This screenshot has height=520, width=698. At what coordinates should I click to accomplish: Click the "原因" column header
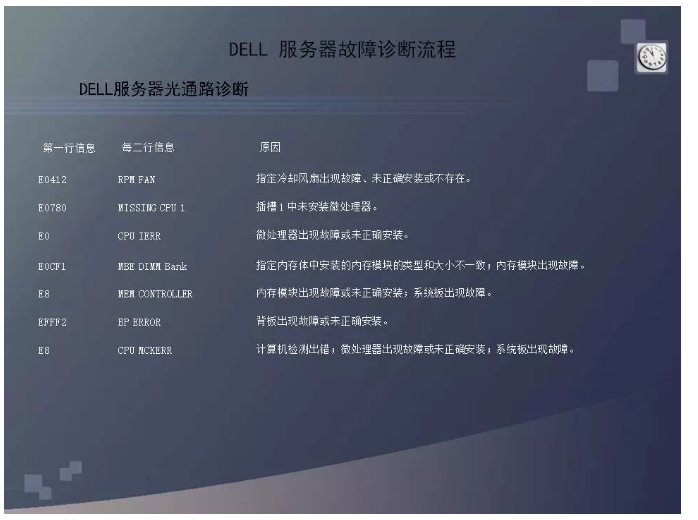click(x=270, y=147)
